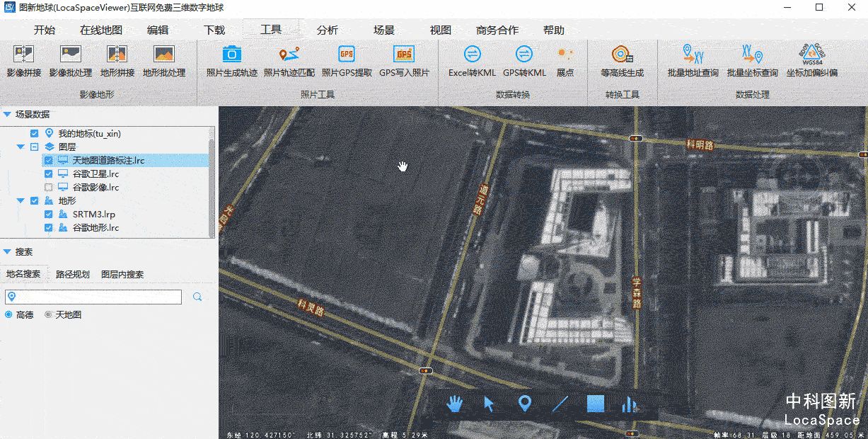
Task: Select the 天地图 search radio button
Action: coord(49,314)
